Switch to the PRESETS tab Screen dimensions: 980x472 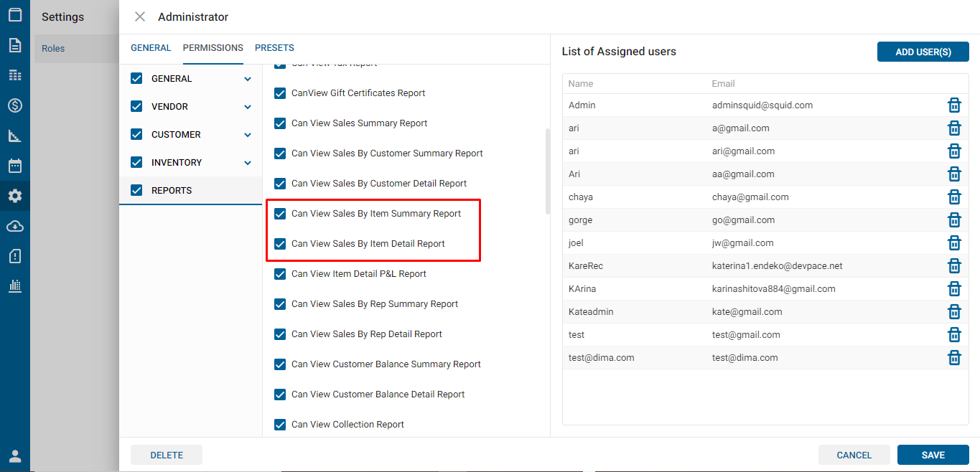point(274,48)
